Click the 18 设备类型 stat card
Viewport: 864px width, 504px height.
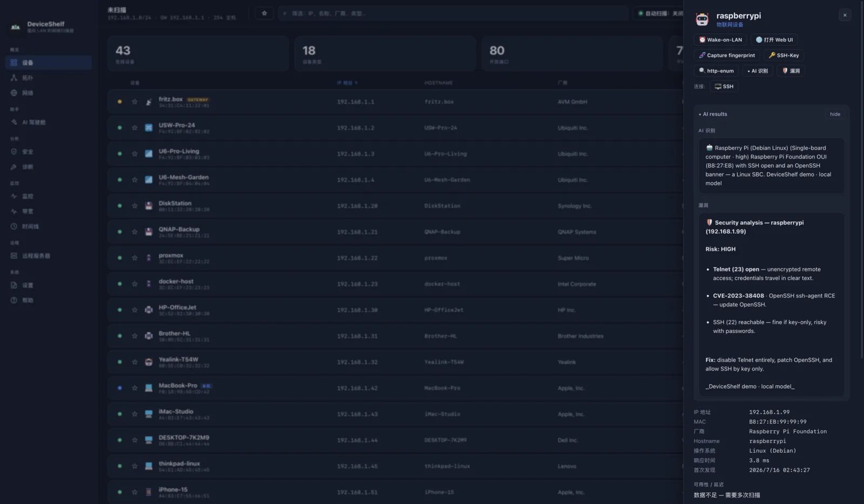(385, 54)
